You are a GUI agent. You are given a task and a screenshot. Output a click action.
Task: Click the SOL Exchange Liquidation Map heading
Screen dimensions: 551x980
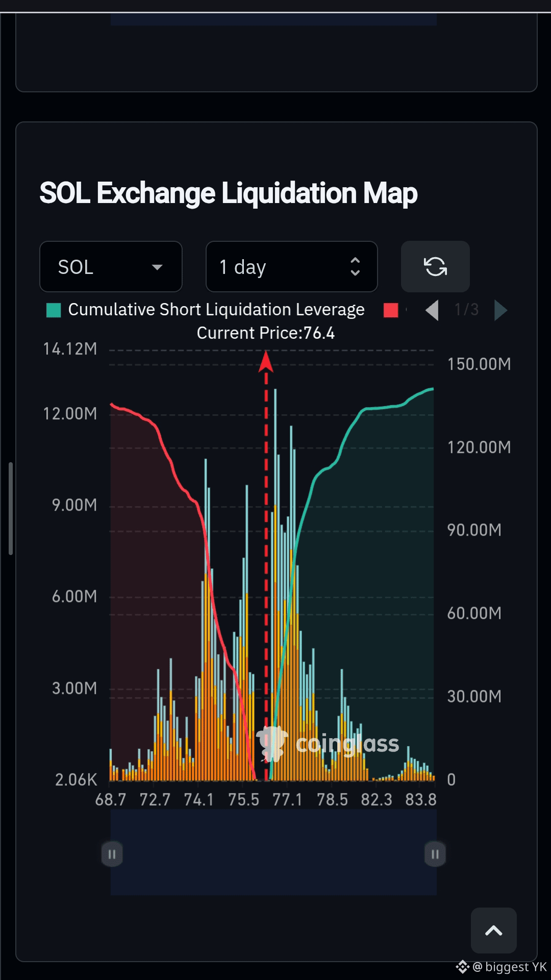pos(229,194)
